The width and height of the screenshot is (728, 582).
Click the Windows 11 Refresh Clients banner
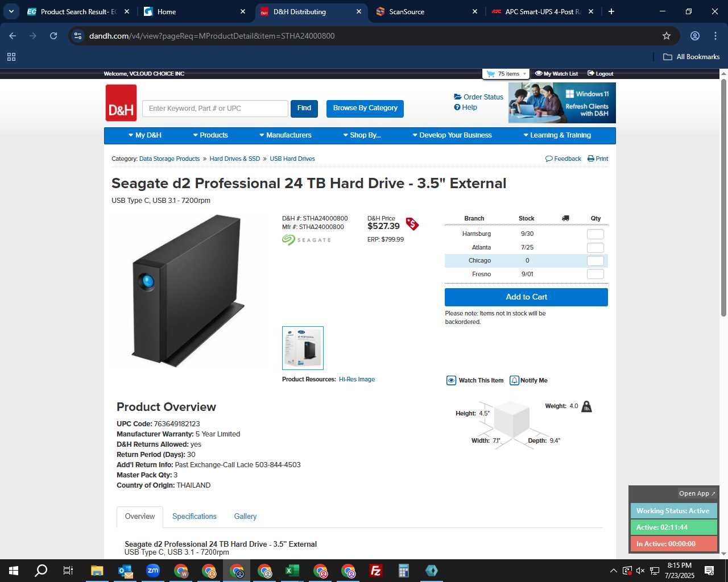(562, 103)
